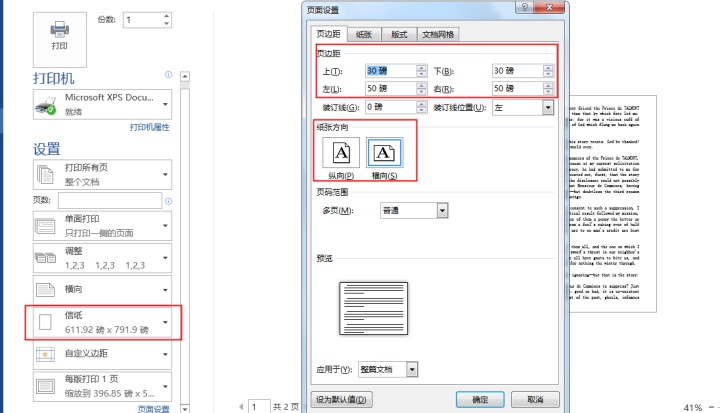The image size is (720, 413).
Task: Open the 装订线位置 dropdown
Action: click(x=523, y=107)
